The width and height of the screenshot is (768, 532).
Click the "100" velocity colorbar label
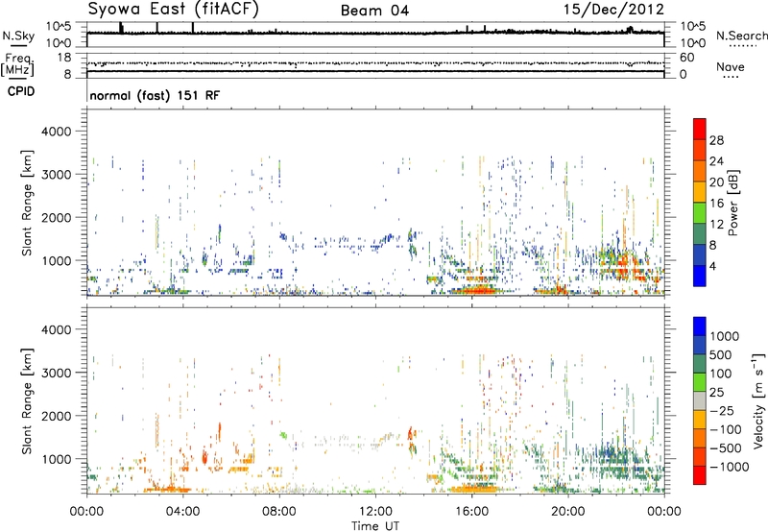click(x=721, y=374)
